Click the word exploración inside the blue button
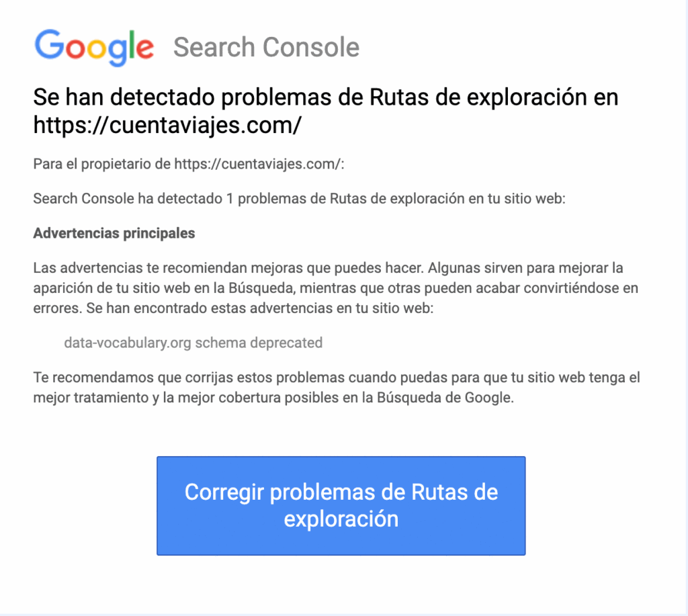This screenshot has height=616, width=688. point(341,519)
